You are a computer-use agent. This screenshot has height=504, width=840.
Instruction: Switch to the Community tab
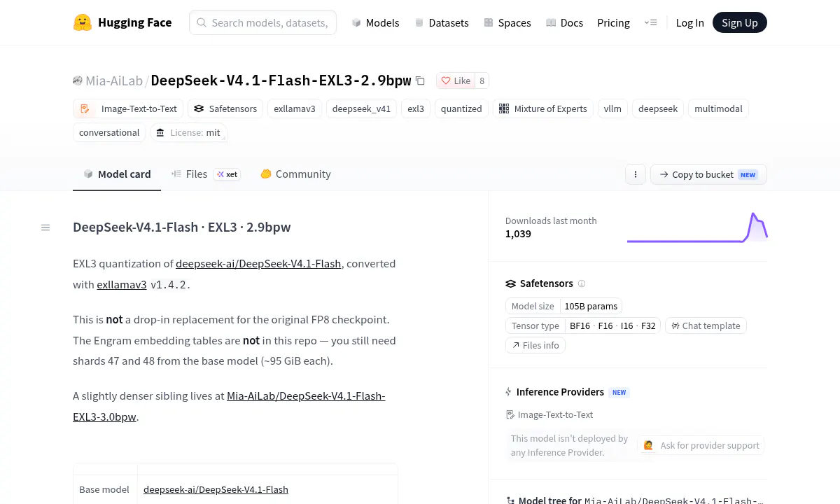pos(295,174)
